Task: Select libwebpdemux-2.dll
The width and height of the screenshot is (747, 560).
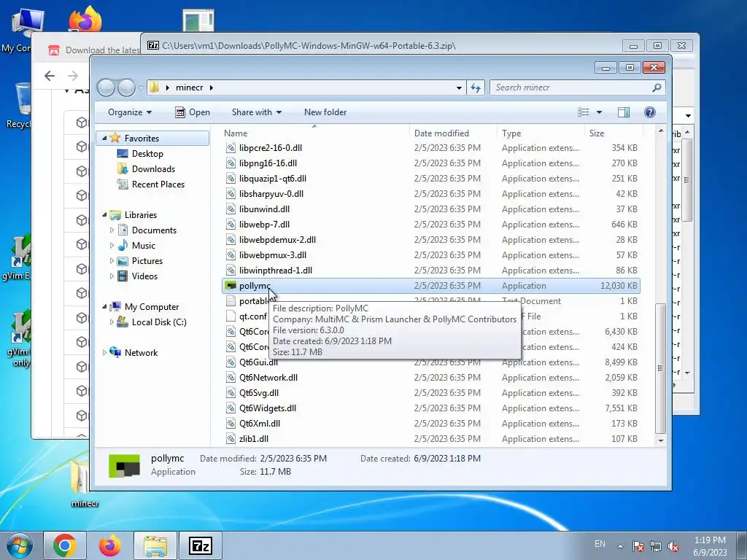Action: click(431, 239)
